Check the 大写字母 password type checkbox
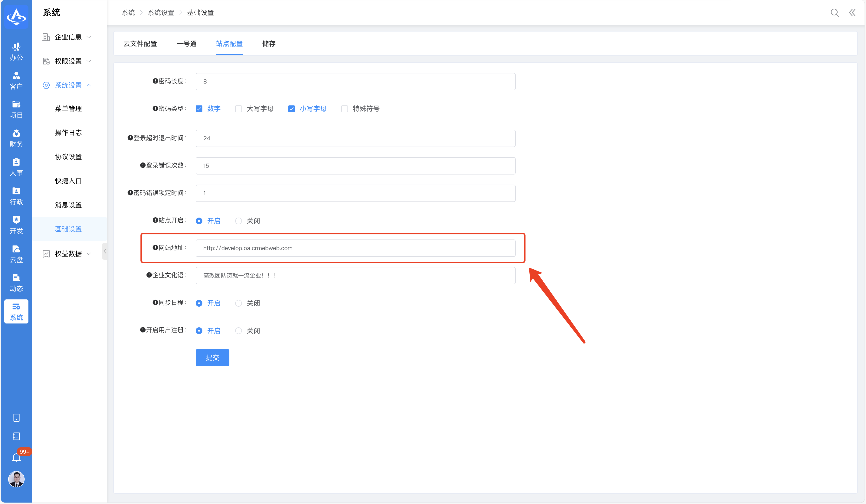 coord(239,109)
